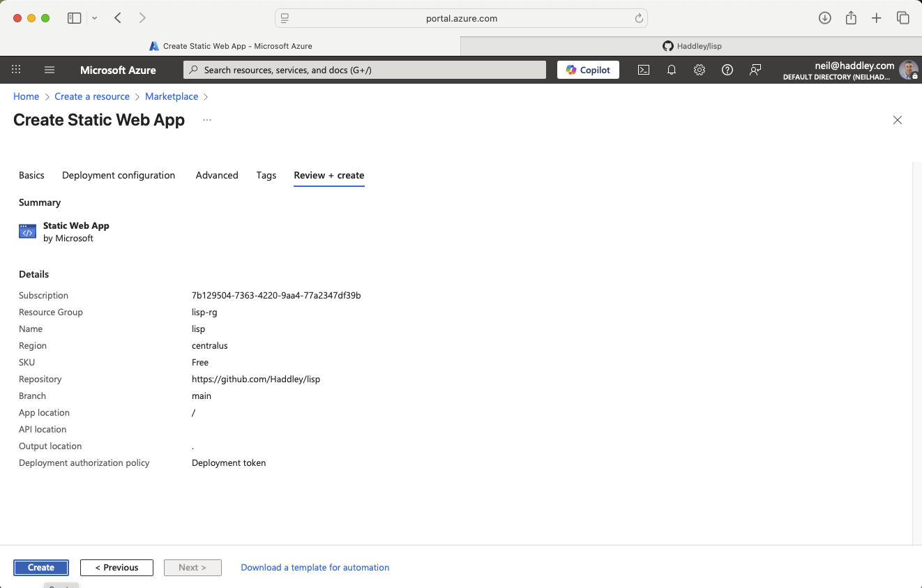The width and height of the screenshot is (922, 588).
Task: Reload the portal page
Action: tap(639, 19)
